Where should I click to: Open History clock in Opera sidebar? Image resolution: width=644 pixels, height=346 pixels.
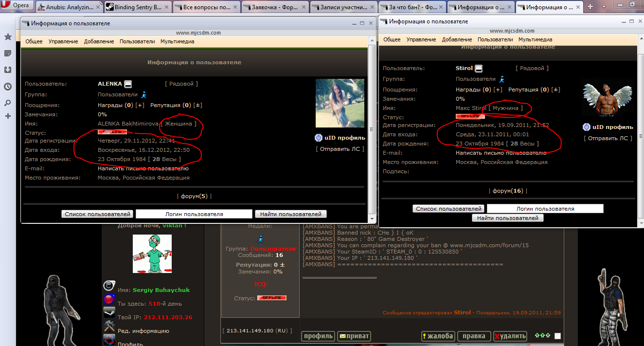(x=8, y=87)
